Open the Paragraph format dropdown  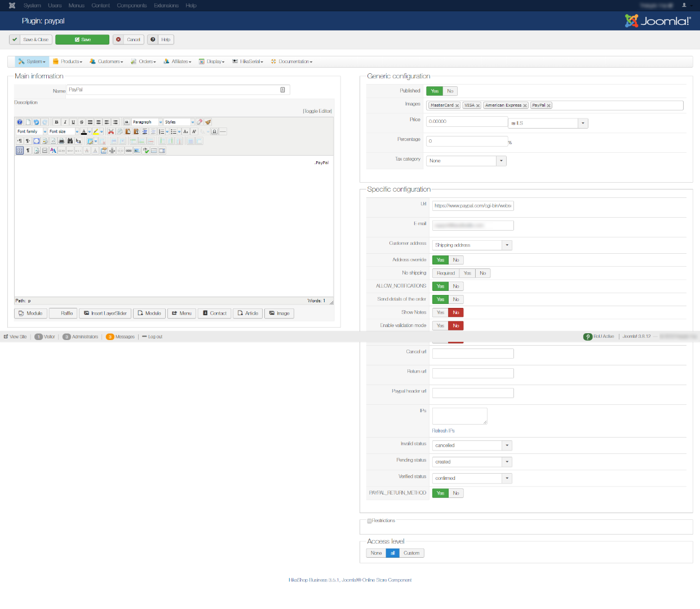tap(147, 122)
